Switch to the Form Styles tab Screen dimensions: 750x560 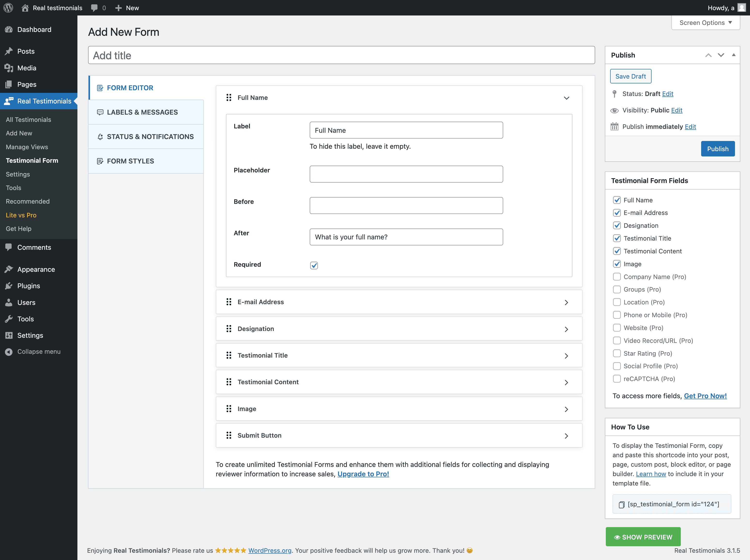(146, 161)
